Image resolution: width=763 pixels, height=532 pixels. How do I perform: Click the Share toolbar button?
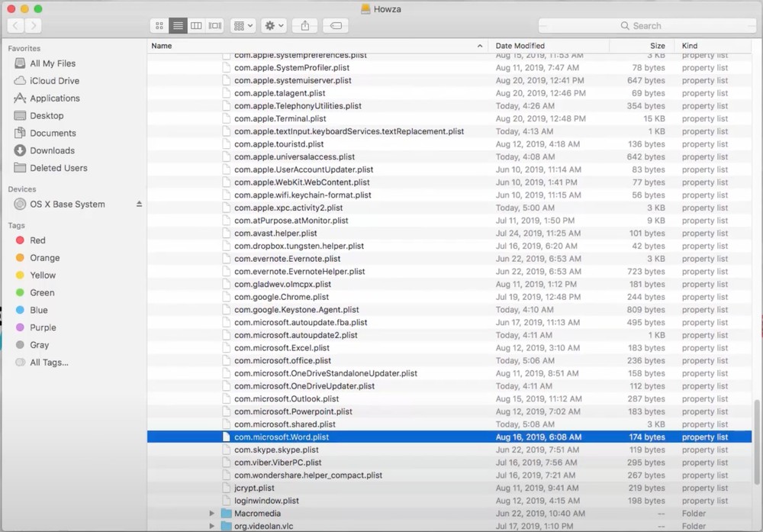pyautogui.click(x=305, y=26)
